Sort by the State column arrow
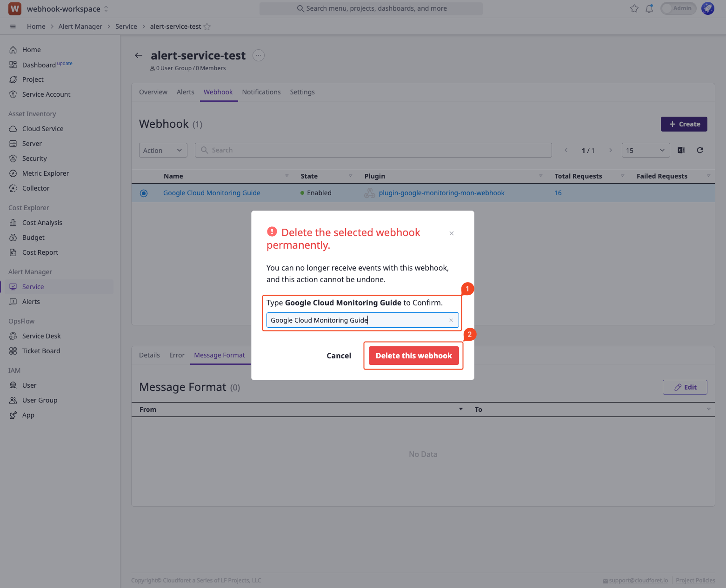Screen dimensions: 726x588 point(351,176)
